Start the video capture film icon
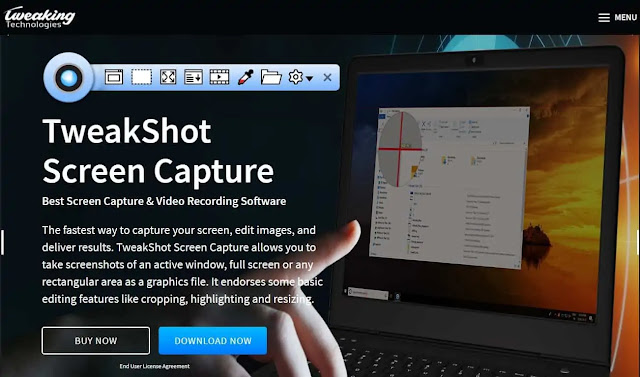 click(x=219, y=77)
